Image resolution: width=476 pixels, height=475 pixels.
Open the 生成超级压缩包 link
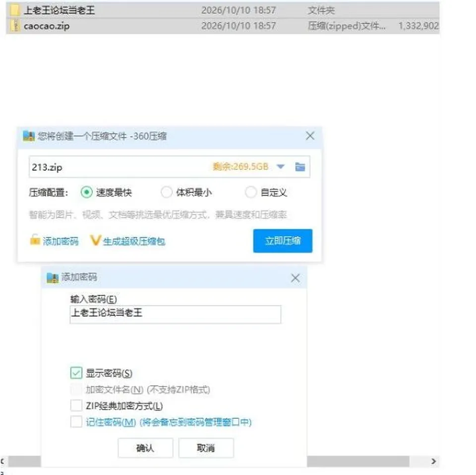pos(134,242)
